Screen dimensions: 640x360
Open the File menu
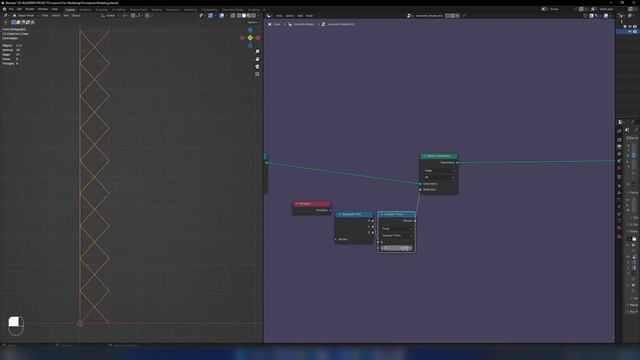coord(11,9)
